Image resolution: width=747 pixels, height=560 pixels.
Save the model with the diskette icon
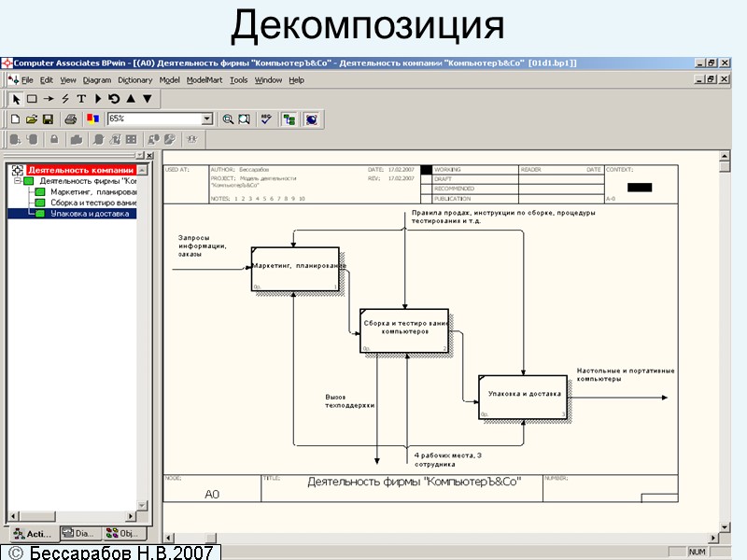[48, 119]
